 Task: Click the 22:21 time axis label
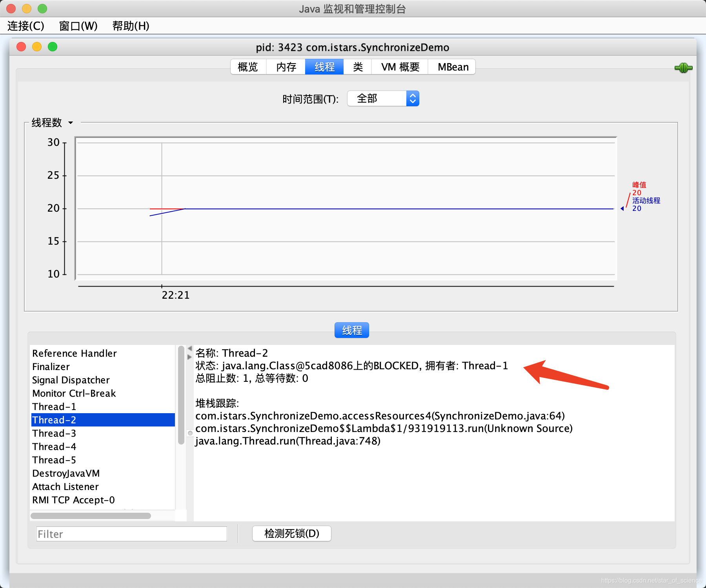(x=176, y=295)
